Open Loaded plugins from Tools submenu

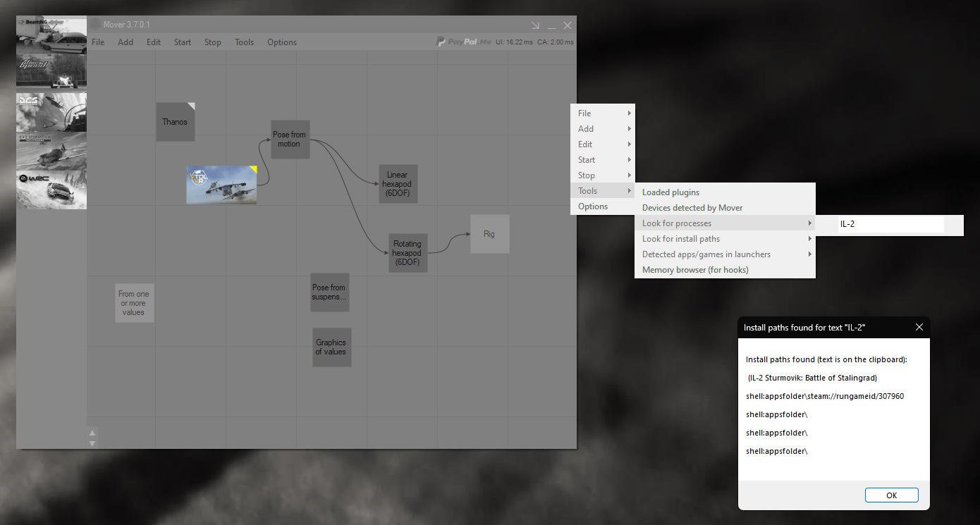(725, 192)
